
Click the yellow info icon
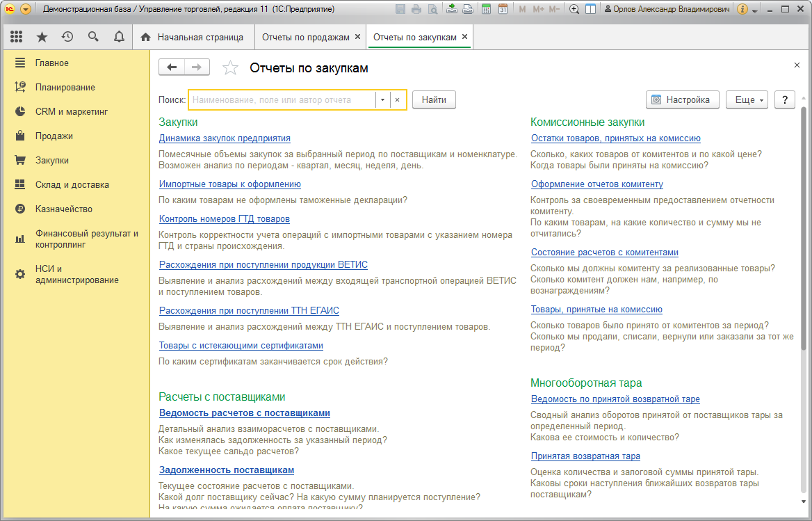point(742,9)
